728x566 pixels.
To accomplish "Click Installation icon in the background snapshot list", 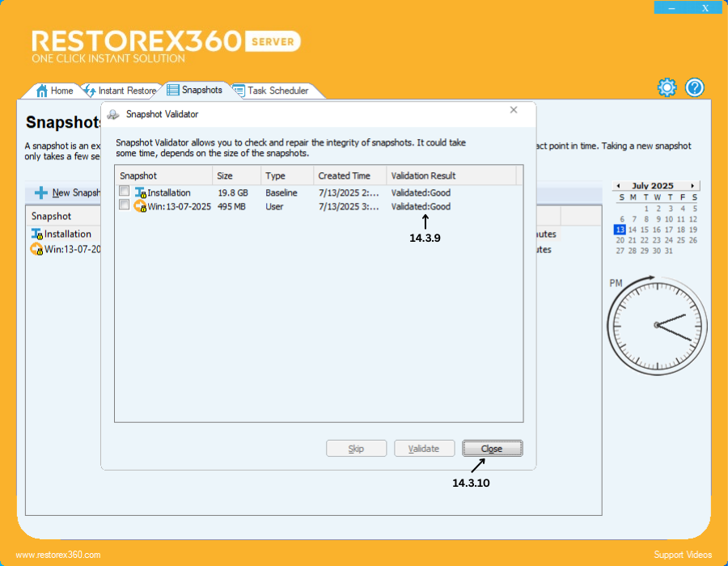I will (37, 234).
